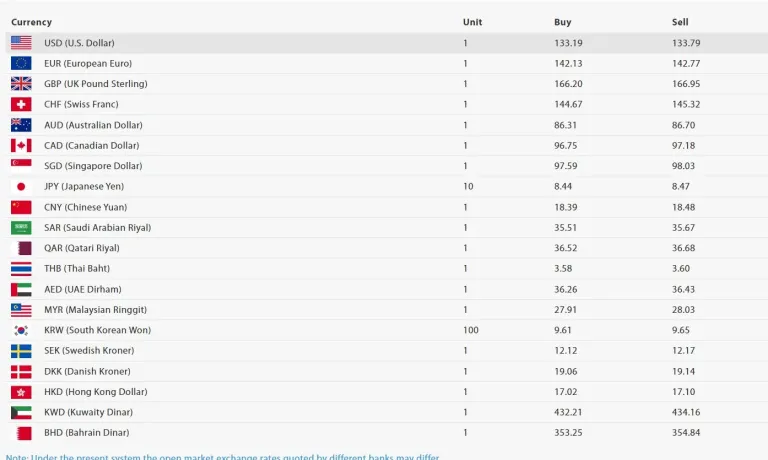
Task: Click the Swedish flag icon
Action: tap(21, 351)
